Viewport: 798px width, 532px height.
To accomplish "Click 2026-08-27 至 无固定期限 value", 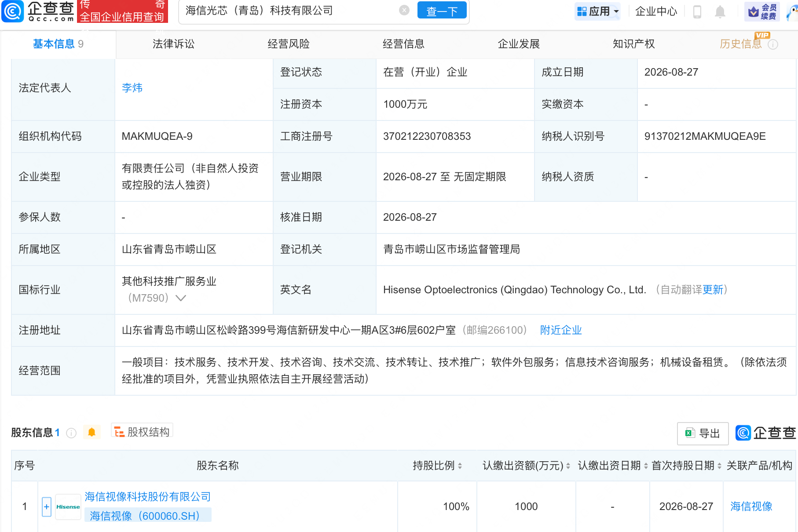I will (x=445, y=177).
